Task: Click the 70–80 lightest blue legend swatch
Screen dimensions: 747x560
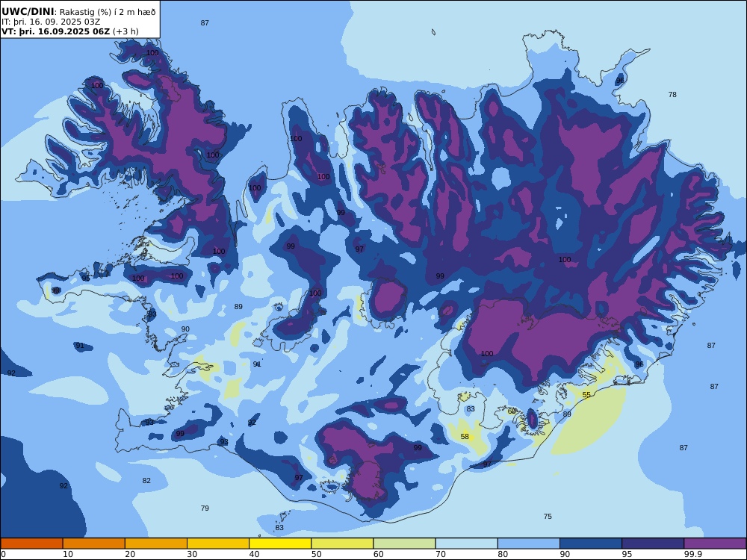Action: [x=466, y=544]
